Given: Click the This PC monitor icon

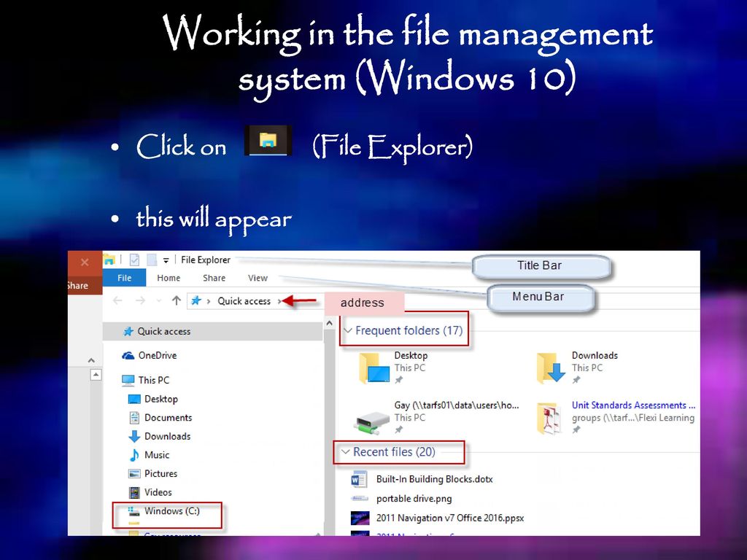Looking at the screenshot, I should point(128,380).
